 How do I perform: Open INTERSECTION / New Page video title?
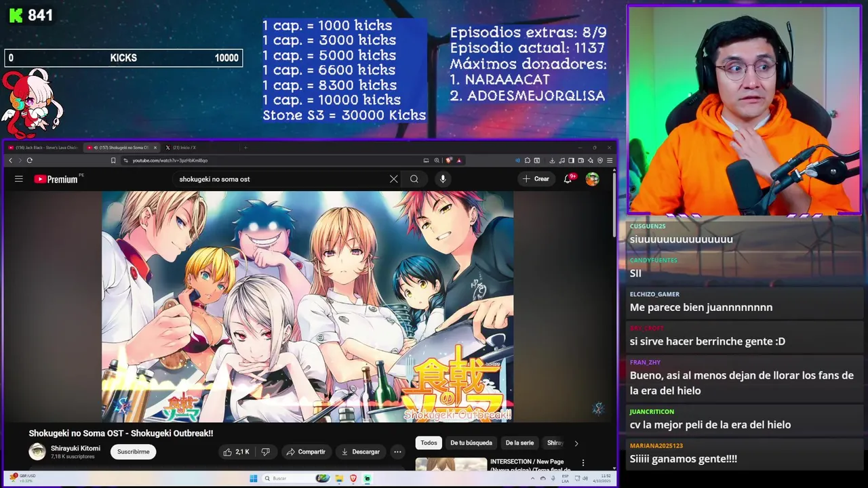coord(530,466)
